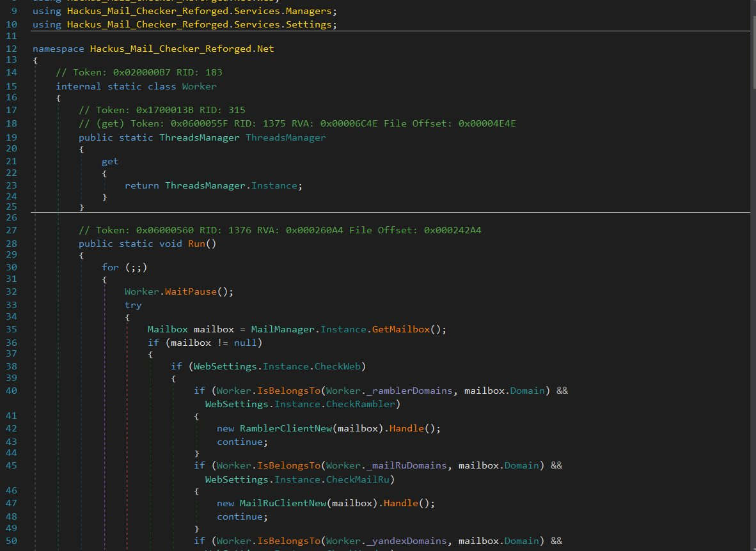This screenshot has height=551, width=756.
Task: Click the 'internal' keyword of the Worker class
Action: [x=78, y=86]
